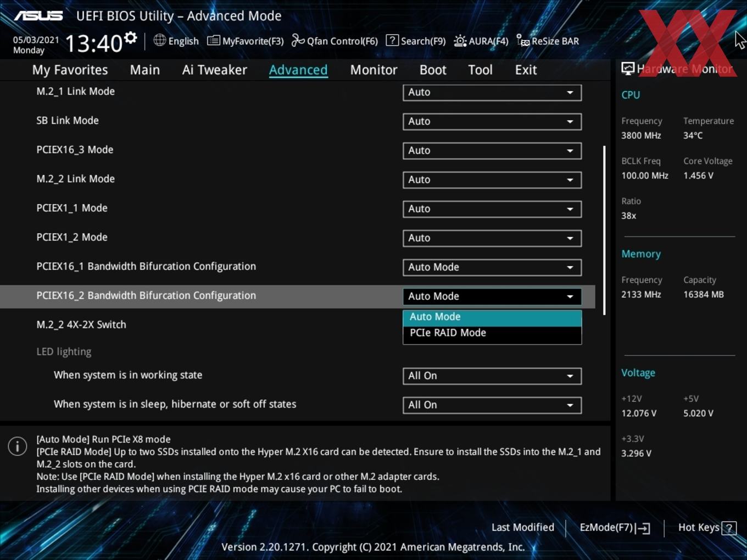The width and height of the screenshot is (747, 560).
Task: Open AURA(F4) lighting settings
Action: 481,41
